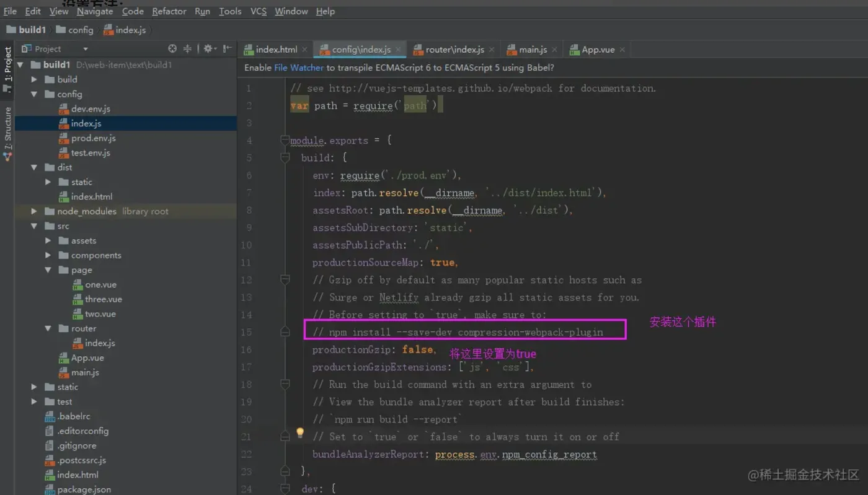Screen dimensions: 868x495
Task: Click the package.json file icon
Action: (50, 489)
